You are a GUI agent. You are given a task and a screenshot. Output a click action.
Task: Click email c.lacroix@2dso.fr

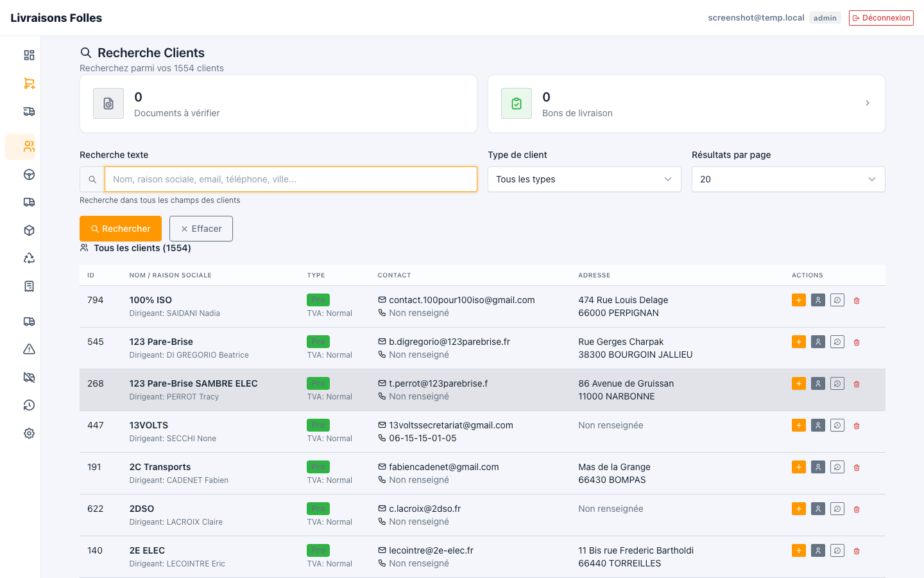click(425, 509)
